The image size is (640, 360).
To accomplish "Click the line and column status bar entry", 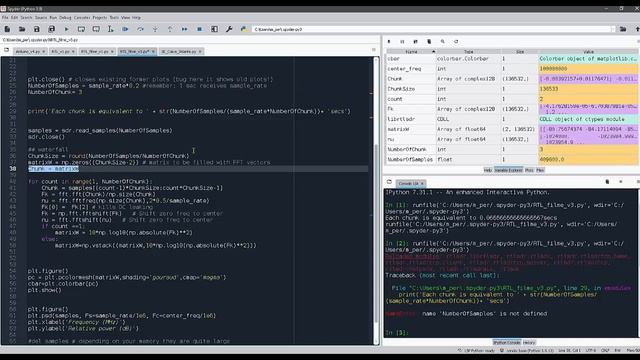I will (x=569, y=351).
